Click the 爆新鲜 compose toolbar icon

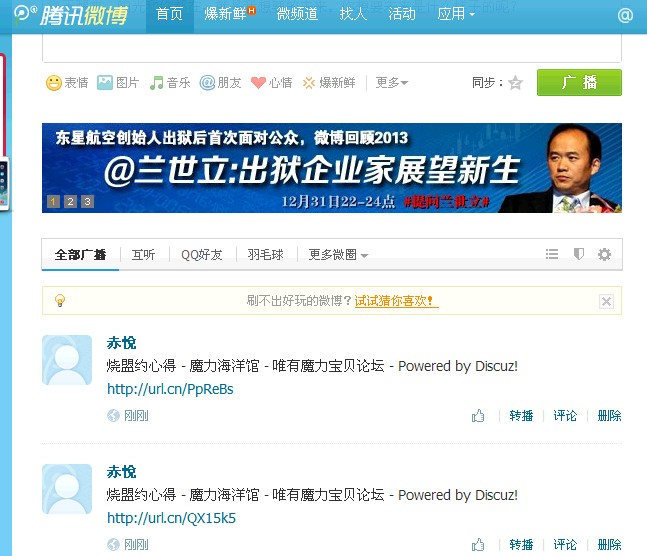pos(329,83)
